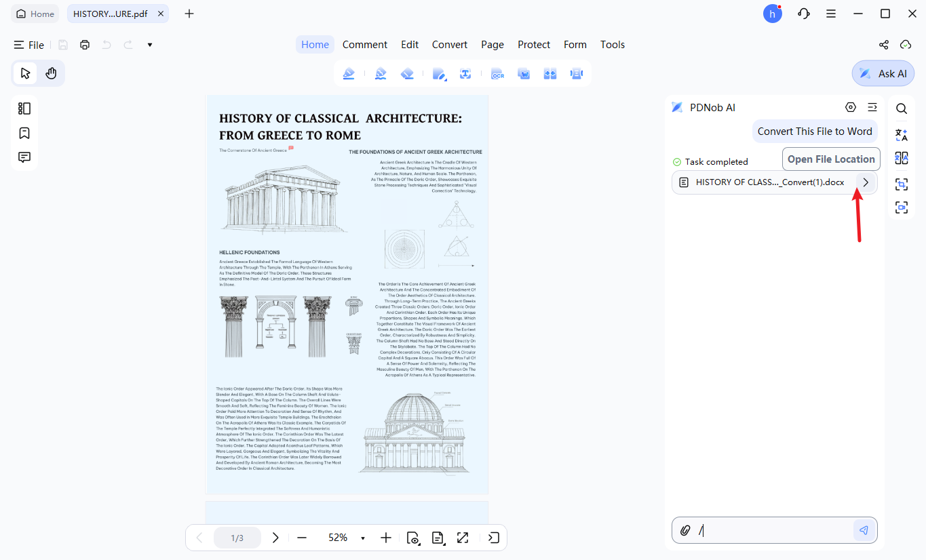
Task: Select the highlight tool in the toolbar
Action: click(x=349, y=74)
